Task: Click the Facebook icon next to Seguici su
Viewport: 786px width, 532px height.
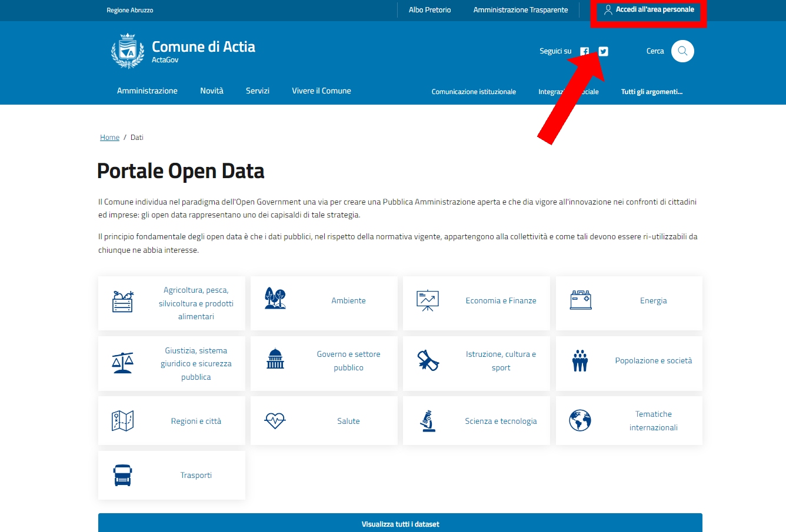Action: (x=584, y=51)
